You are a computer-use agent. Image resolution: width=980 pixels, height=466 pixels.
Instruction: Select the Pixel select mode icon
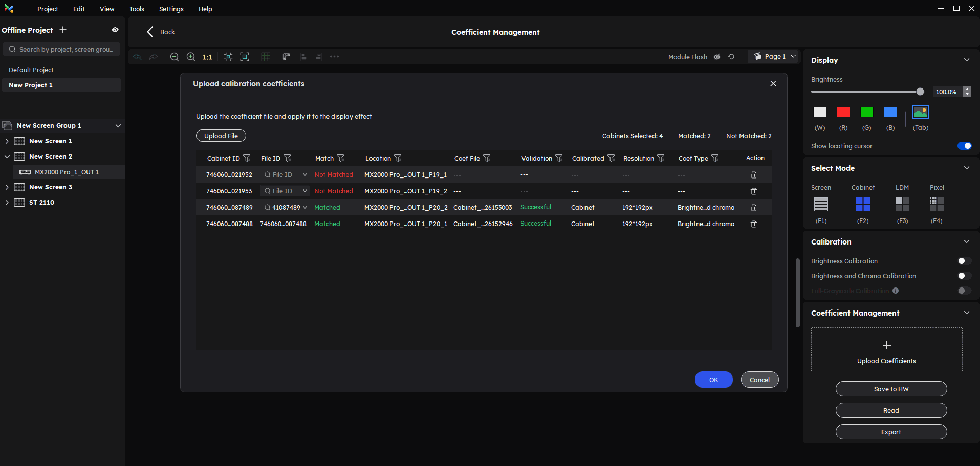click(937, 204)
